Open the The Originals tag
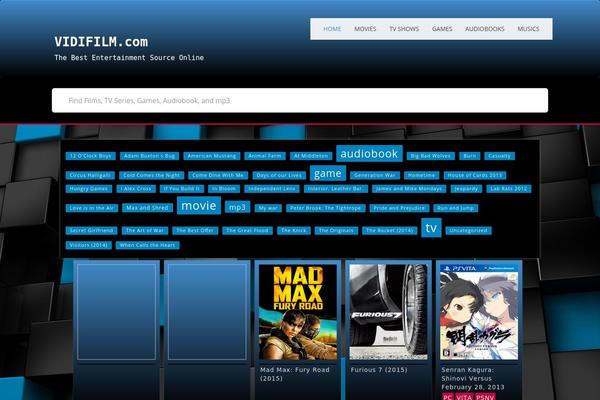 pos(336,230)
